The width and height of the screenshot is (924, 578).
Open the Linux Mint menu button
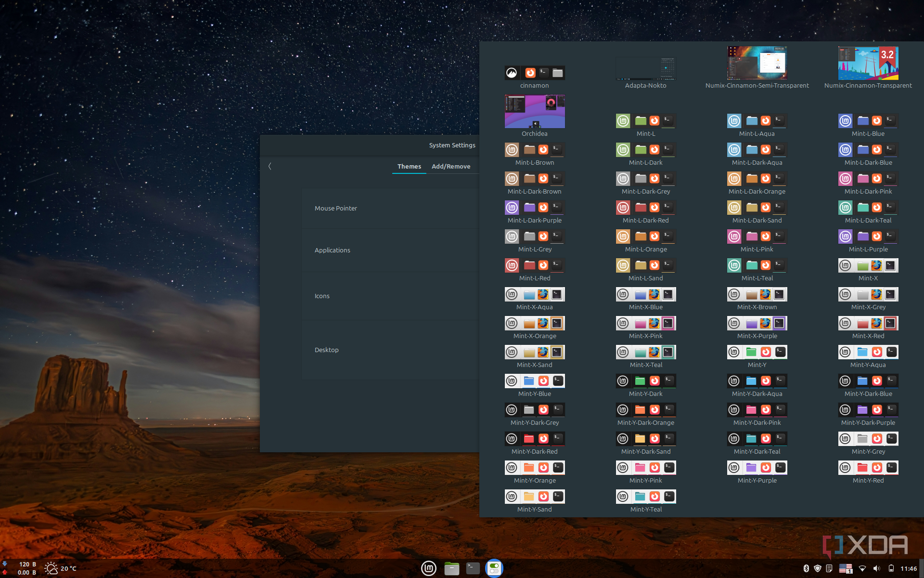[x=428, y=568]
